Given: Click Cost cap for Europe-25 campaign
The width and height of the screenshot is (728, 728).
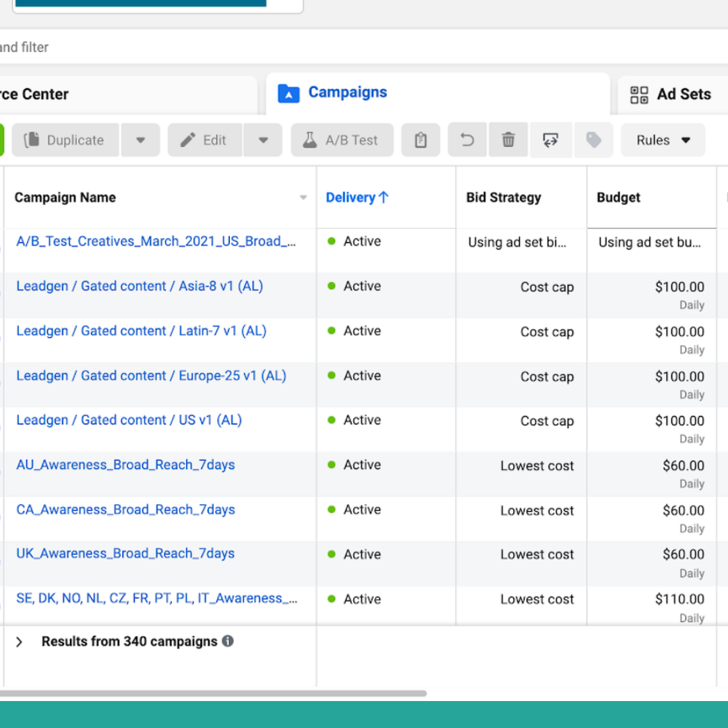Looking at the screenshot, I should pyautogui.click(x=547, y=377).
